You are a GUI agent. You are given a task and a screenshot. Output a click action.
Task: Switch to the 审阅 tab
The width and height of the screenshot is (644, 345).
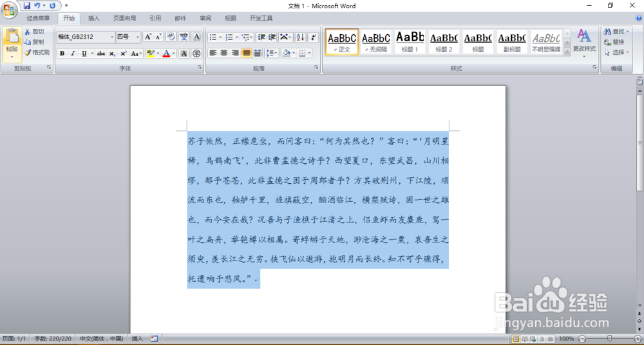point(205,18)
